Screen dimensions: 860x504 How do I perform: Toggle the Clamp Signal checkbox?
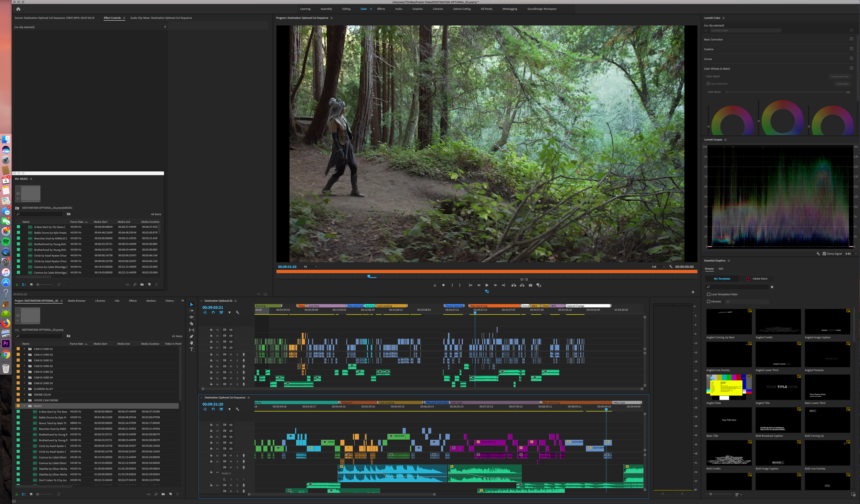tap(824, 254)
